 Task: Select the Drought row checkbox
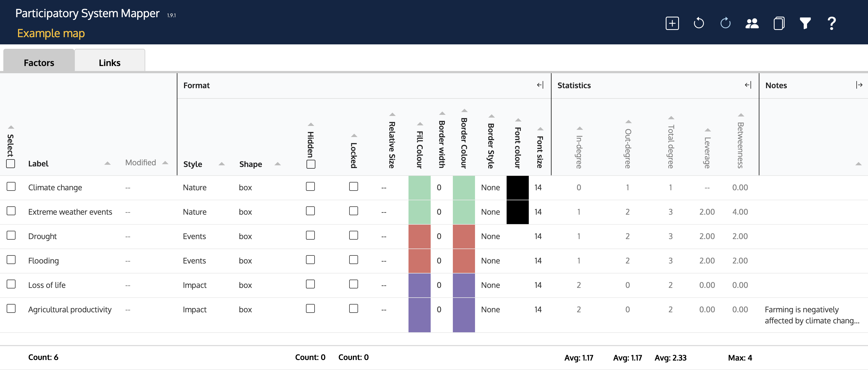coord(11,235)
